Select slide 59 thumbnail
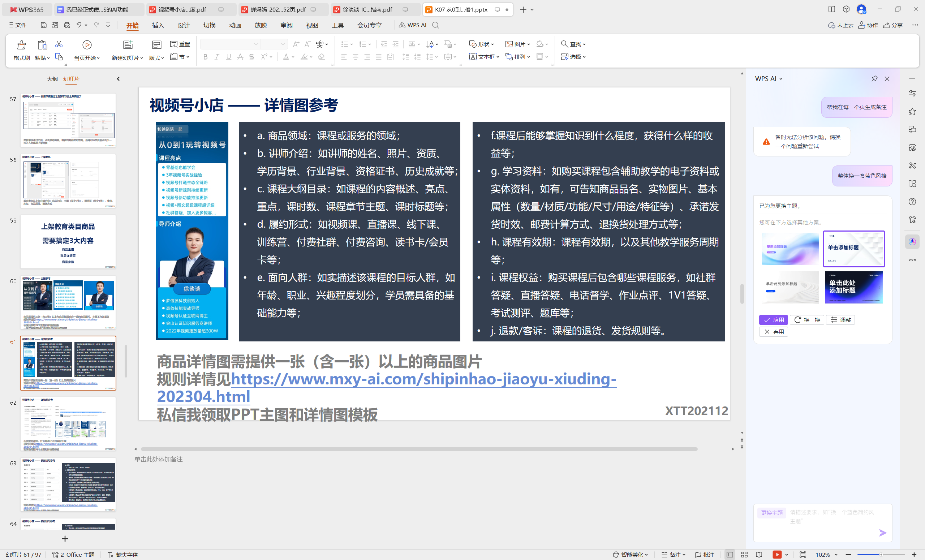 (x=68, y=241)
